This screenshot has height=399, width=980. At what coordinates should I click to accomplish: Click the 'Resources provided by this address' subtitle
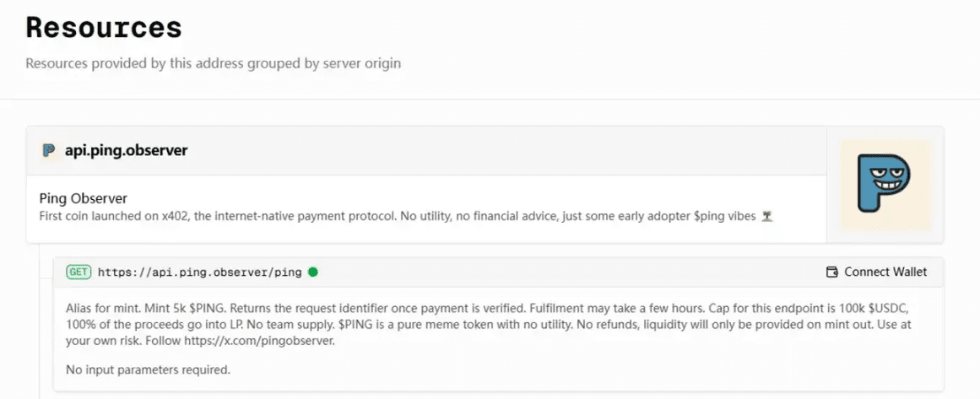point(213,63)
